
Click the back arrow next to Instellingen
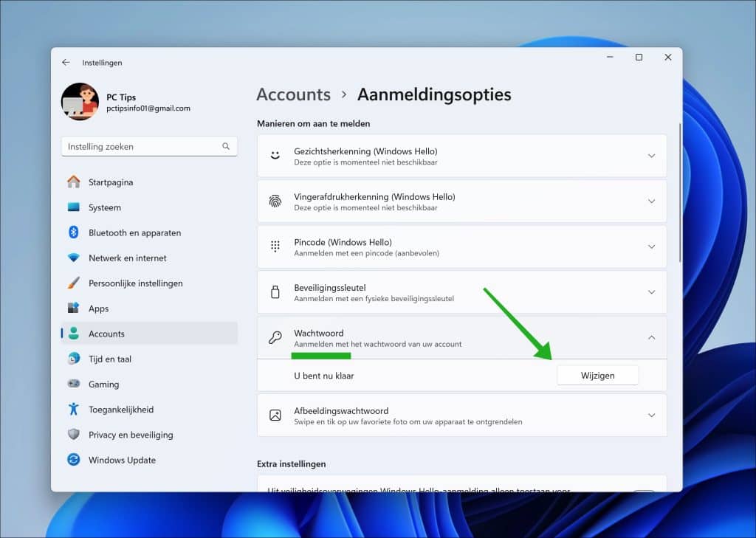point(66,62)
